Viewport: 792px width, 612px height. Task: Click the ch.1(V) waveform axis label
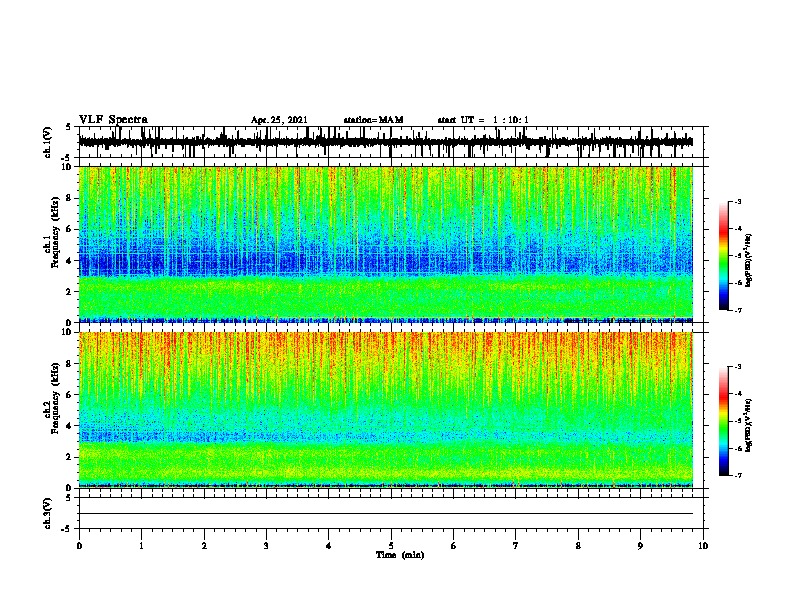pyautogui.click(x=48, y=142)
